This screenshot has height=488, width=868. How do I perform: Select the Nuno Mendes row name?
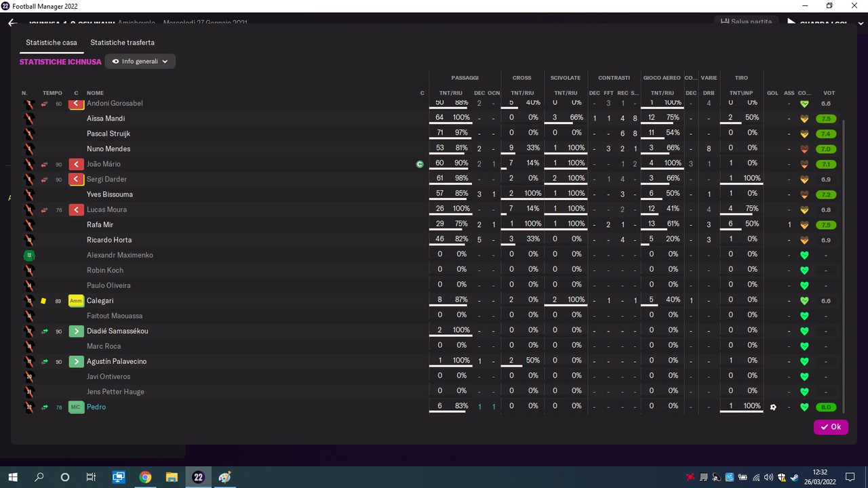pos(108,149)
